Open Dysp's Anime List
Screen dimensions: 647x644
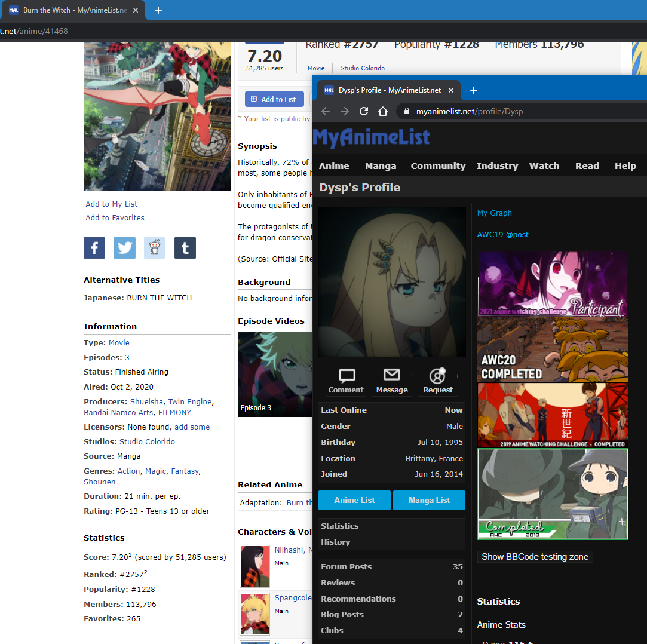pyautogui.click(x=354, y=500)
